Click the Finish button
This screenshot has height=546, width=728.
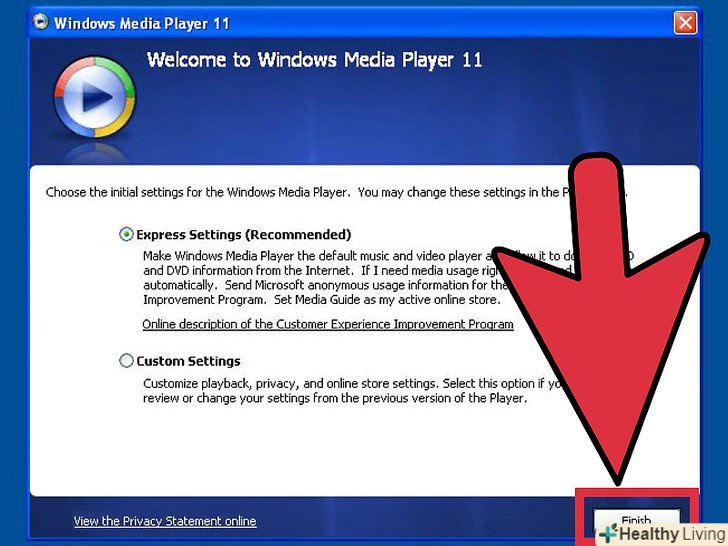[637, 521]
